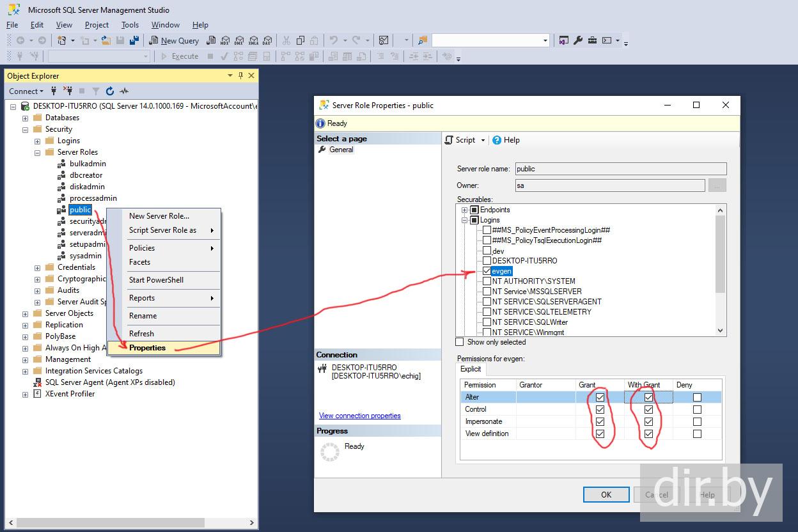
Task: Select the sysadmin server role icon
Action: pyautogui.click(x=61, y=256)
